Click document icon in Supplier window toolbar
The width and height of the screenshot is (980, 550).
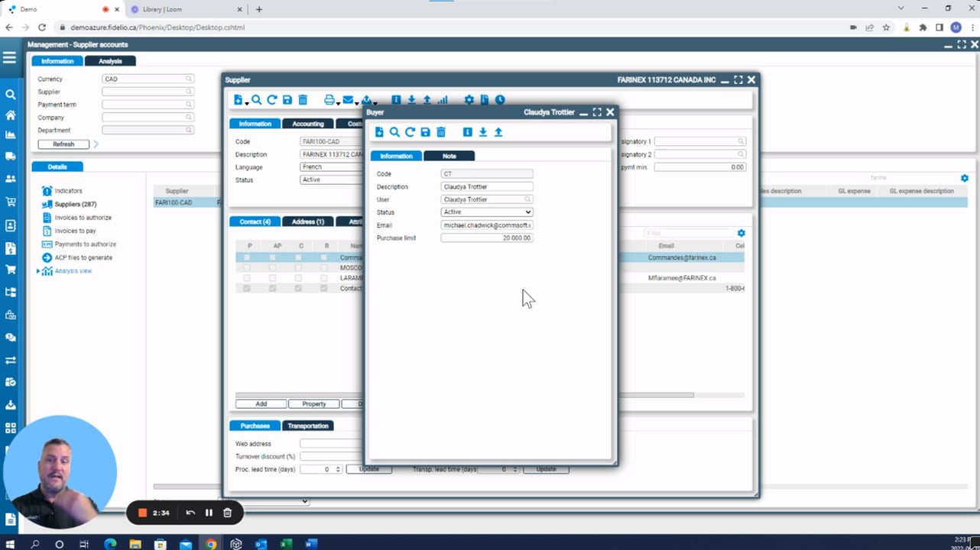click(x=484, y=100)
